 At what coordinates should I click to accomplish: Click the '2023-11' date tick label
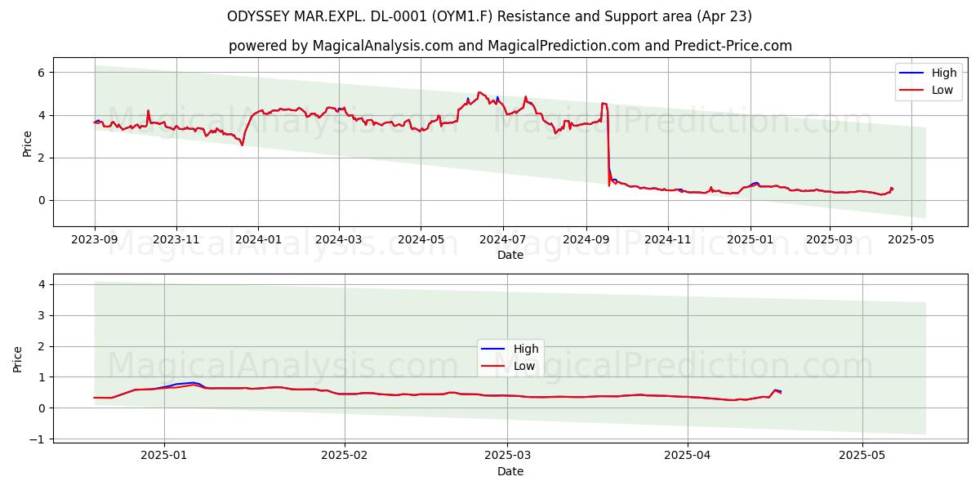176,240
